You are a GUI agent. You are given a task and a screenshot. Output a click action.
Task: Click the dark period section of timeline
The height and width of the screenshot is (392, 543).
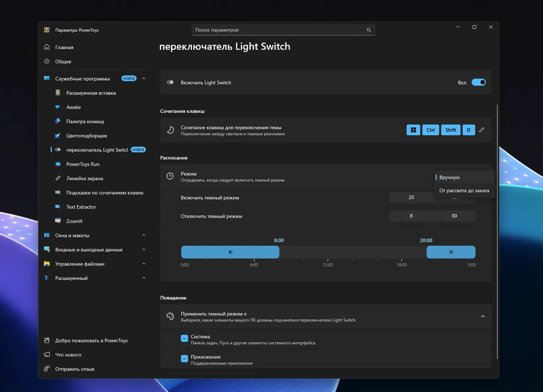[353, 252]
